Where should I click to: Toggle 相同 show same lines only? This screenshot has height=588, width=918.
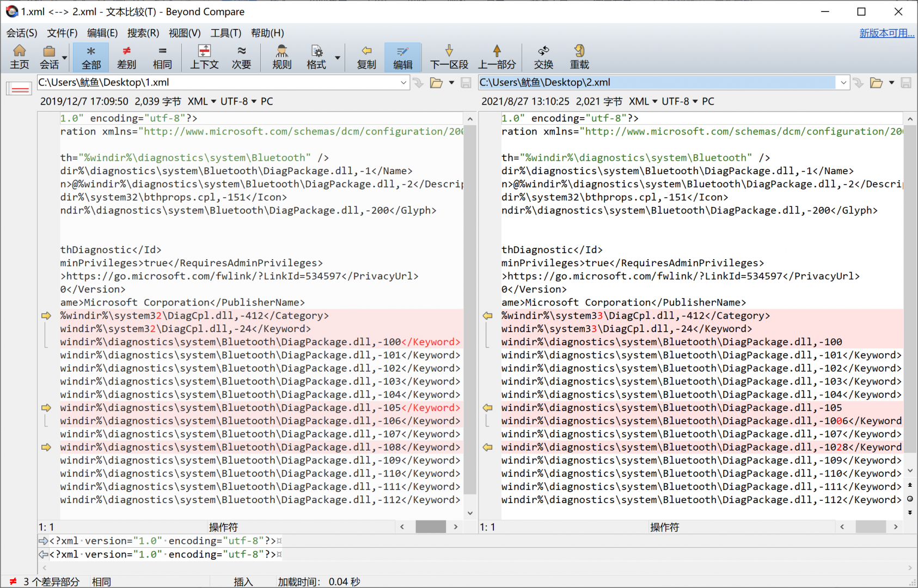[162, 57]
